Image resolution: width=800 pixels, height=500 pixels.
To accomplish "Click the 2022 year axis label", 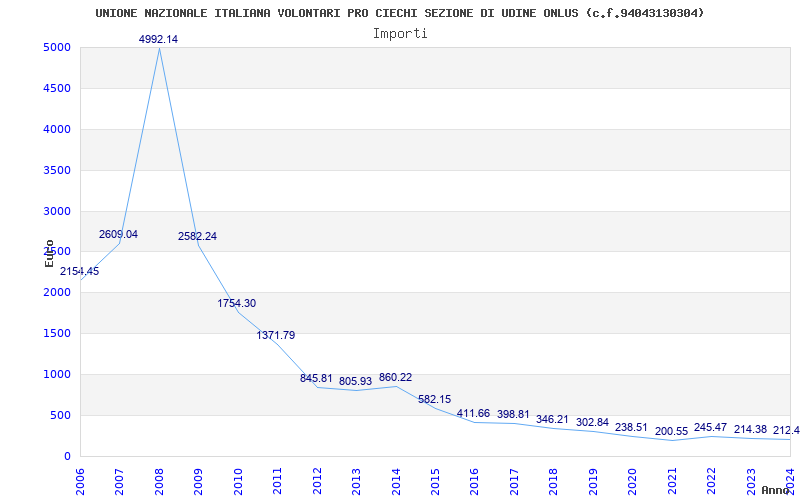I will point(711,481).
